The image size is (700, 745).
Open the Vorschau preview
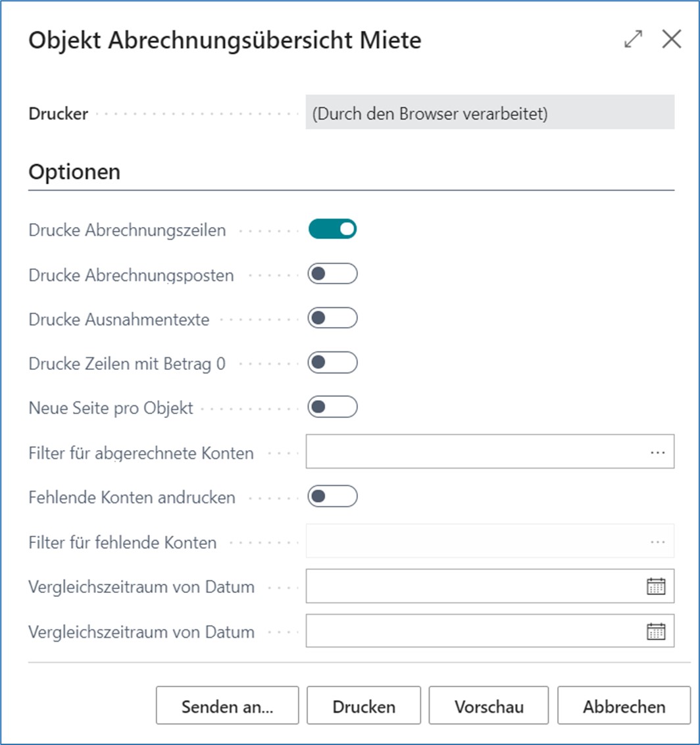tap(489, 706)
